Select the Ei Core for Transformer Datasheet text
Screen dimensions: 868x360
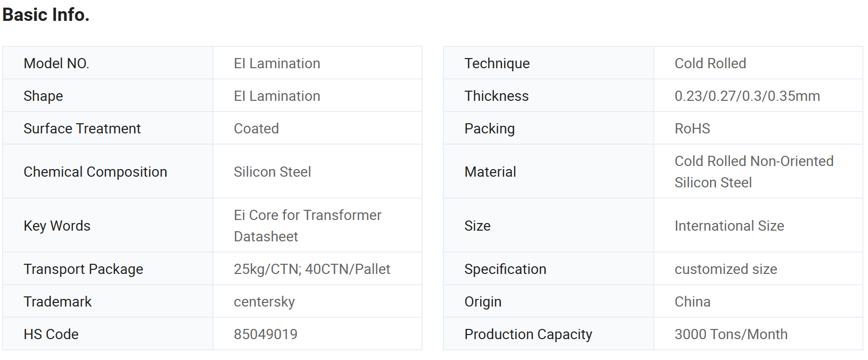click(x=307, y=226)
